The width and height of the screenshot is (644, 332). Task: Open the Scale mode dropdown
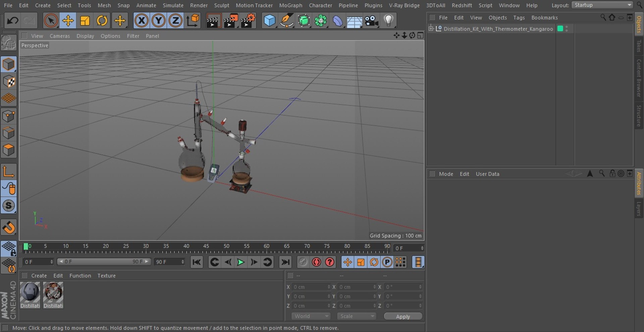pyautogui.click(x=357, y=316)
